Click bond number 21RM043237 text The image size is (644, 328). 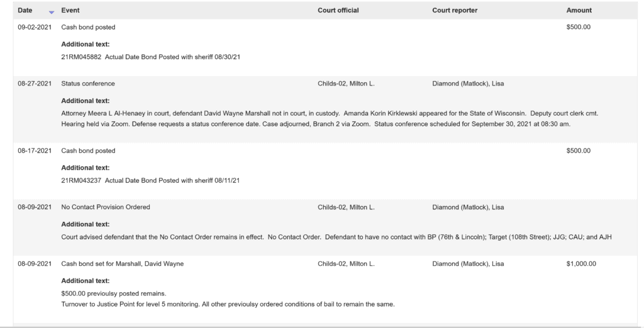(x=81, y=180)
